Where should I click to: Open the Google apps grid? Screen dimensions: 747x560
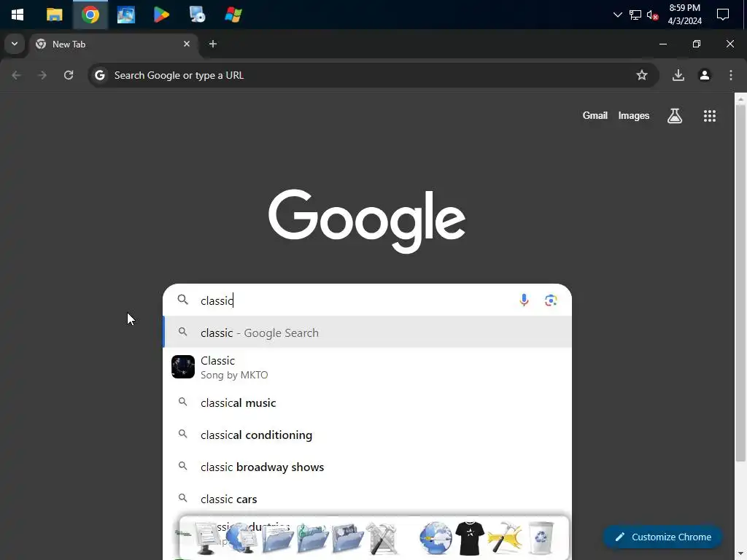(x=709, y=116)
